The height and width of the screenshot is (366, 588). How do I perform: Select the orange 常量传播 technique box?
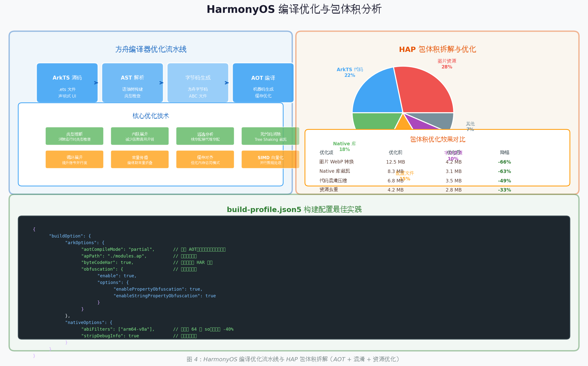[x=140, y=159]
